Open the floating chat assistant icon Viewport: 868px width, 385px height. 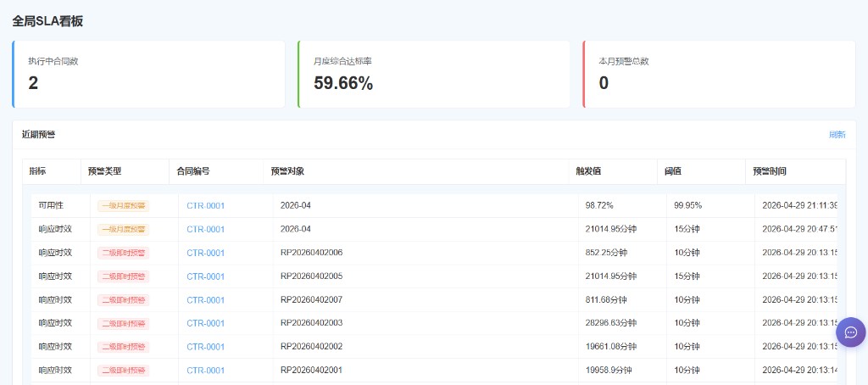[x=851, y=332]
